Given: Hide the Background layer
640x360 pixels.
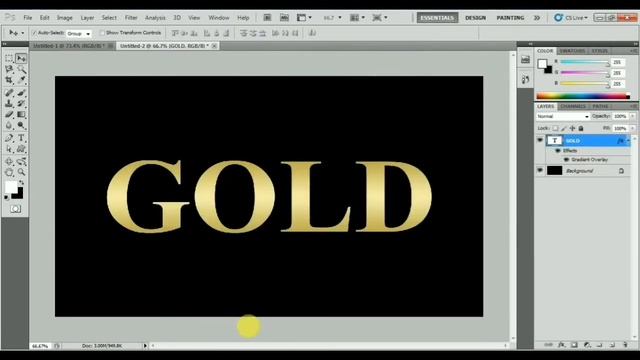Looking at the screenshot, I should (x=540, y=170).
